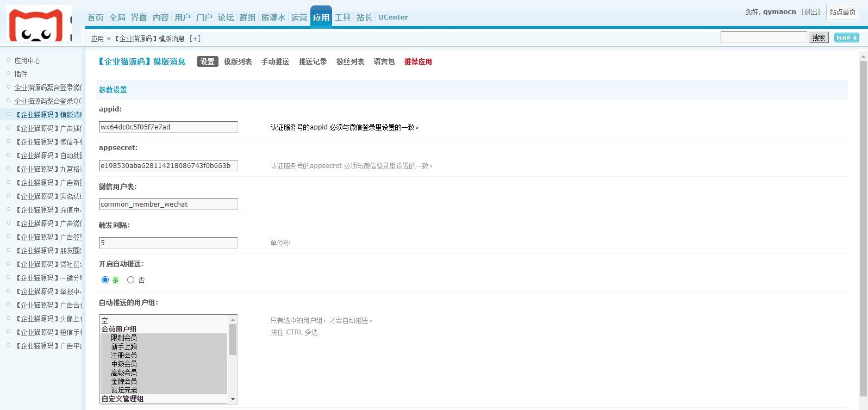
Task: Open 工具 top menu
Action: 343,17
